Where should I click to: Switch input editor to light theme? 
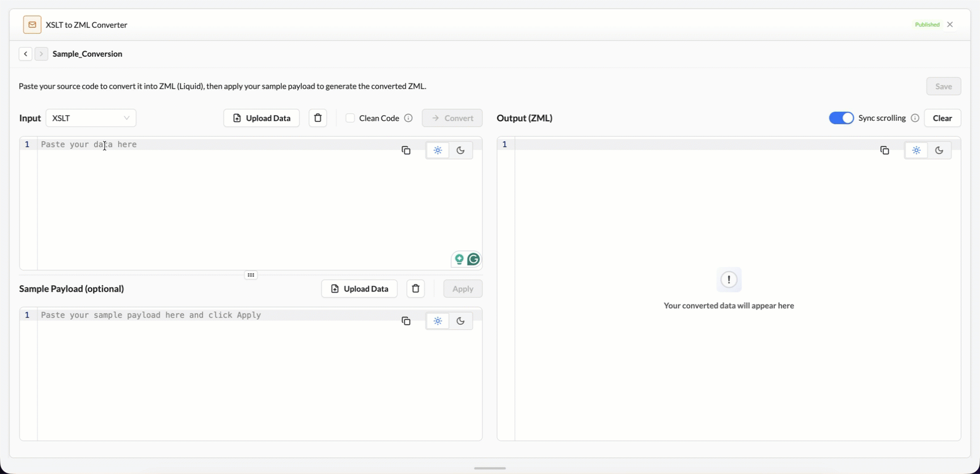pyautogui.click(x=438, y=150)
